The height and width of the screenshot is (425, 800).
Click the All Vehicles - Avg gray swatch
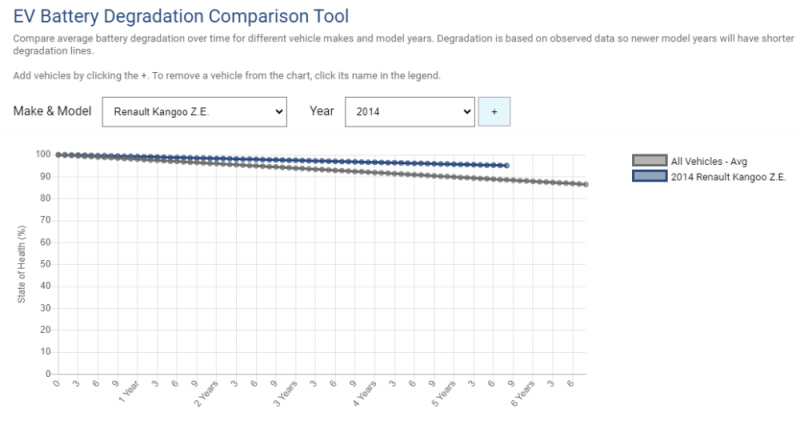(649, 160)
